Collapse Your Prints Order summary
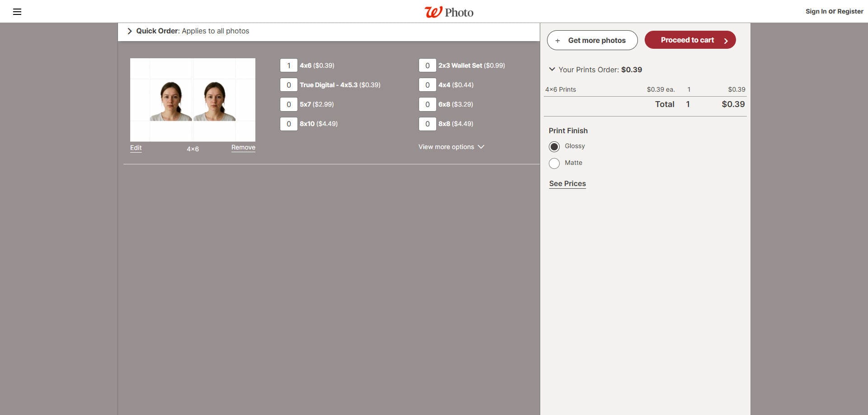The image size is (868, 415). (x=552, y=70)
